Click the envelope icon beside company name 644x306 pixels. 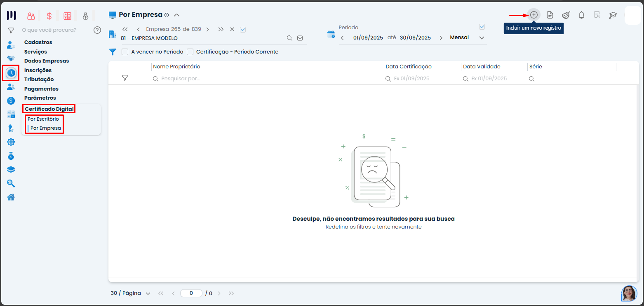point(300,38)
